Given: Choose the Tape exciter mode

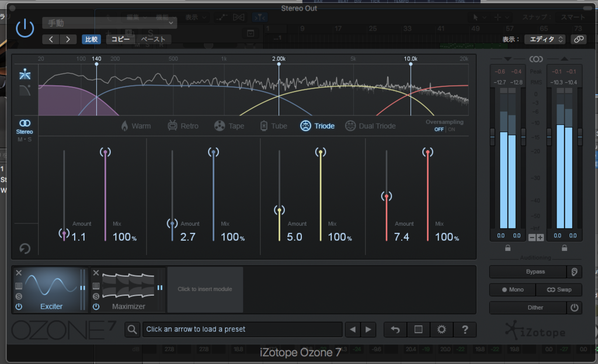Looking at the screenshot, I should 229,126.
